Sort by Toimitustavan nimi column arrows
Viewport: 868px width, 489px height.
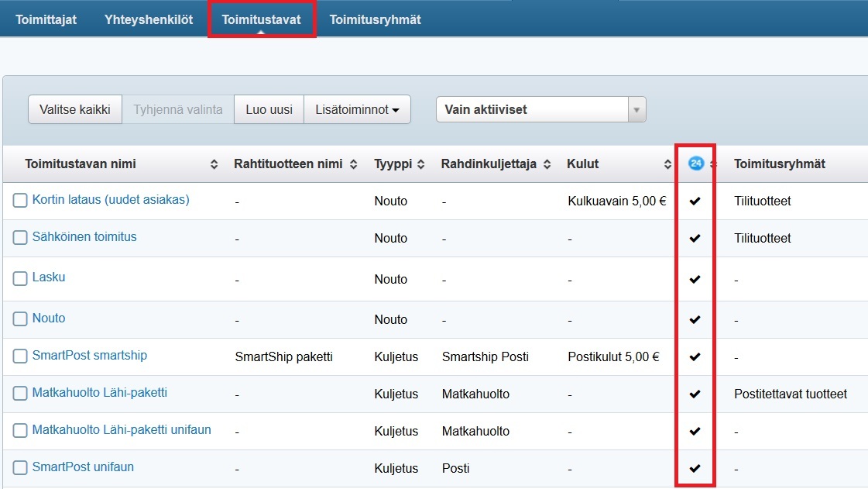pyautogui.click(x=214, y=164)
